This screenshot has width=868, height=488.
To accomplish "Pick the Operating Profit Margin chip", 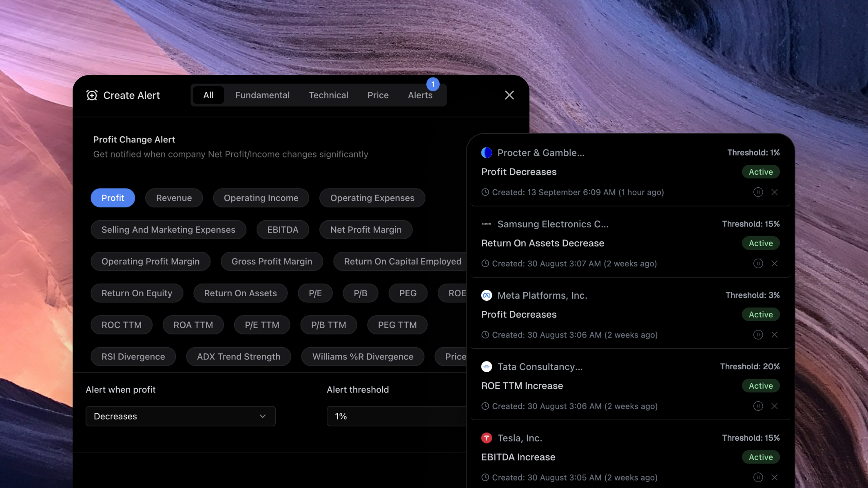I will 151,262.
